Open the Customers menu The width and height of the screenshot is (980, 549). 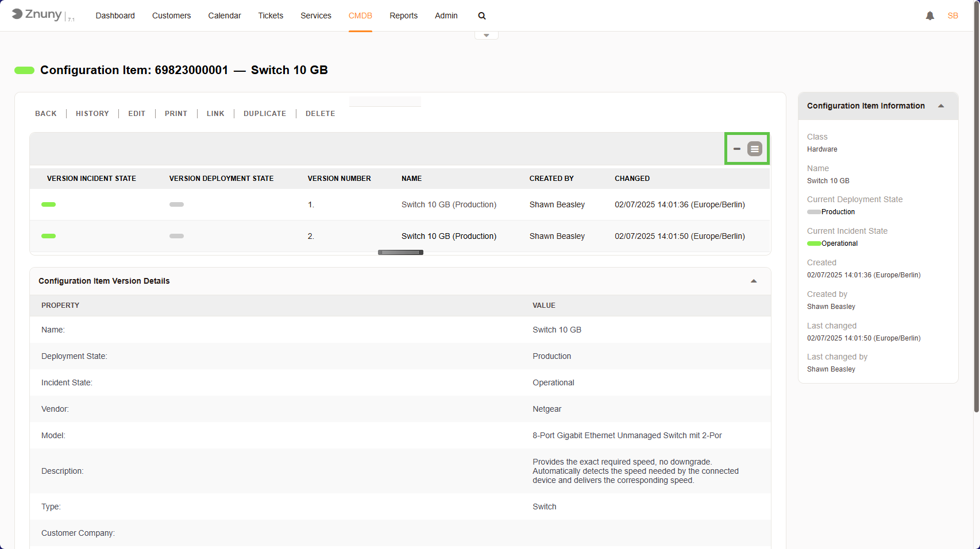tap(171, 16)
